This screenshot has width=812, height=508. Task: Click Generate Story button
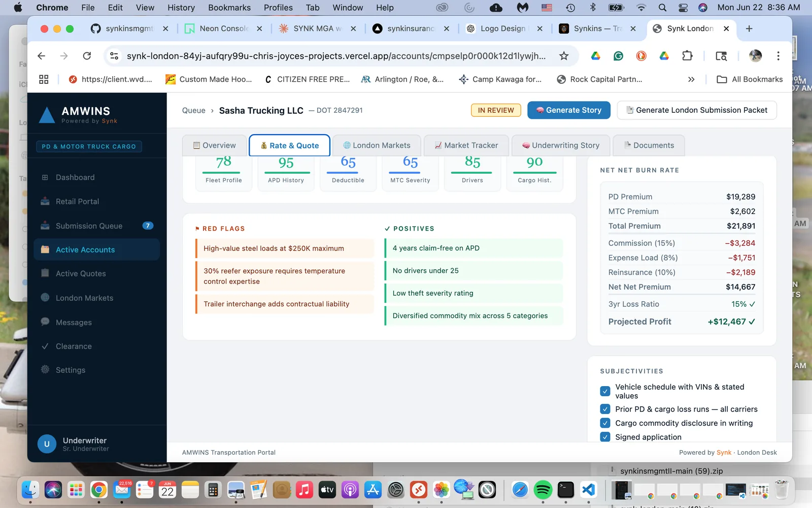tap(568, 110)
